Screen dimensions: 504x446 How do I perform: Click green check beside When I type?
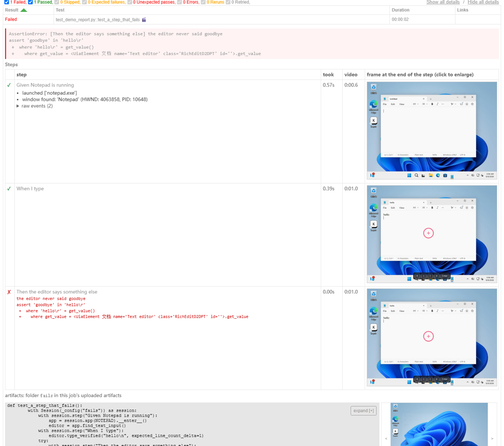click(x=9, y=189)
